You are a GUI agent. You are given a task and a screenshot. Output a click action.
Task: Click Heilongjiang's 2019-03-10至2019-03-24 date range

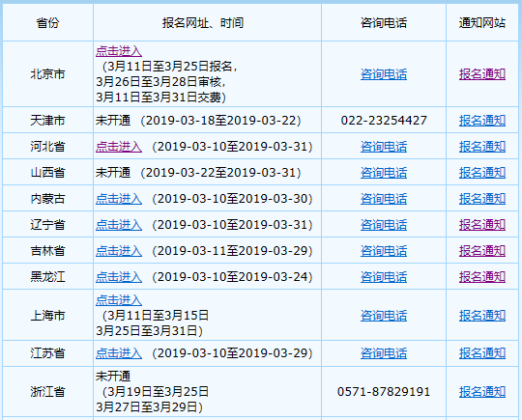click(232, 277)
